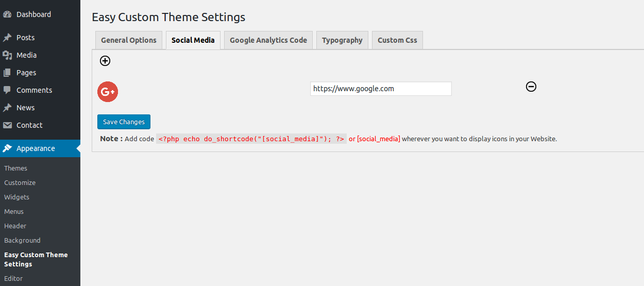Image resolution: width=644 pixels, height=286 pixels.
Task: Click the Contact envelope icon
Action: point(7,125)
